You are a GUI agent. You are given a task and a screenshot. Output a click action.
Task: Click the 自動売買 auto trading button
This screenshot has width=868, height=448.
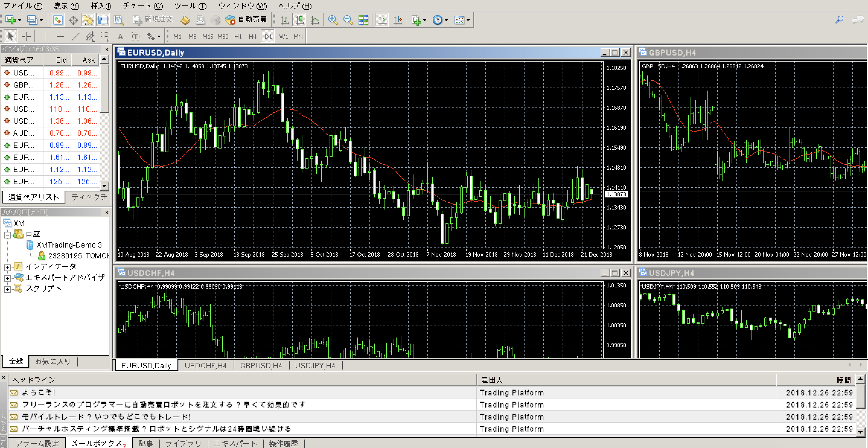point(247,20)
